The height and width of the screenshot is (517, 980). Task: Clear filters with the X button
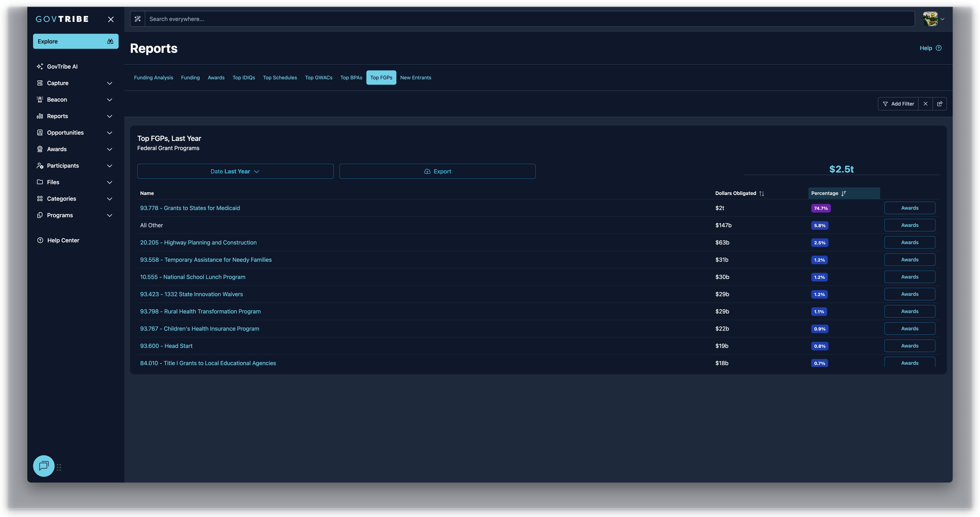(x=926, y=104)
